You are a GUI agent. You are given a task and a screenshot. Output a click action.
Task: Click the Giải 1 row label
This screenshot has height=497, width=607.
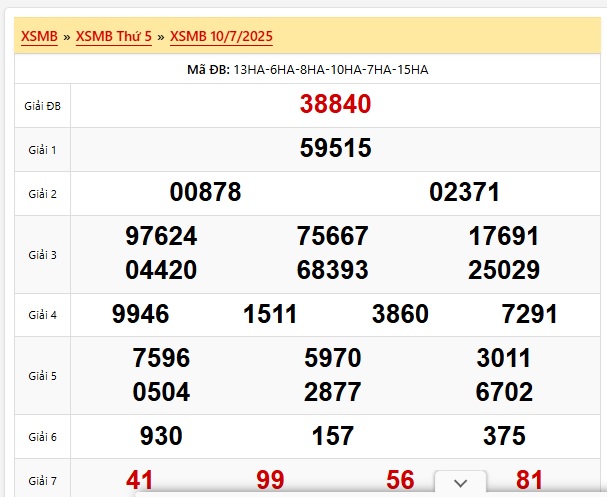(x=43, y=150)
